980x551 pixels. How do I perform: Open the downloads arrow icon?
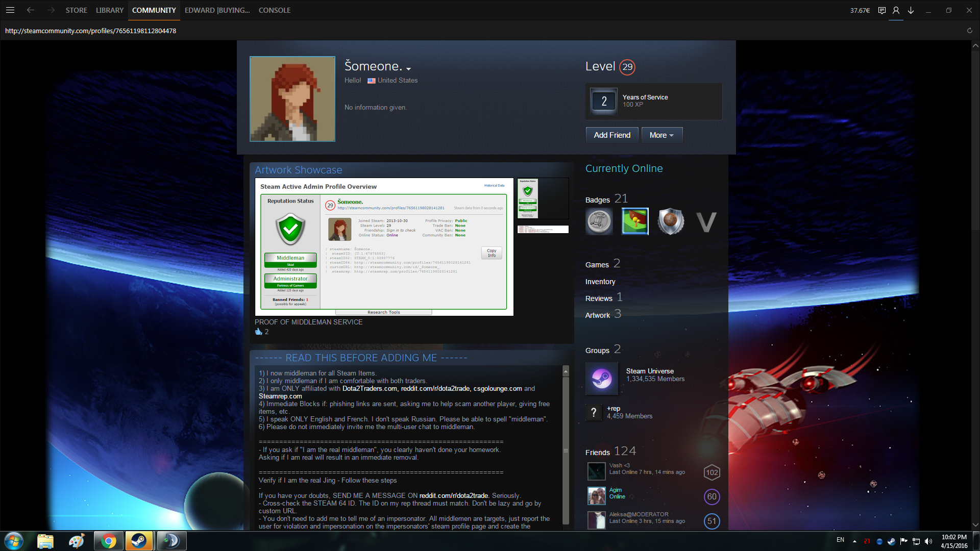click(x=911, y=10)
